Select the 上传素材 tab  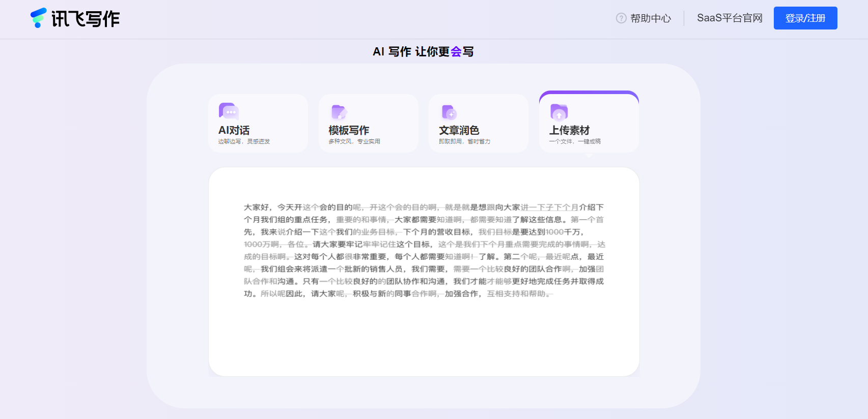click(589, 122)
